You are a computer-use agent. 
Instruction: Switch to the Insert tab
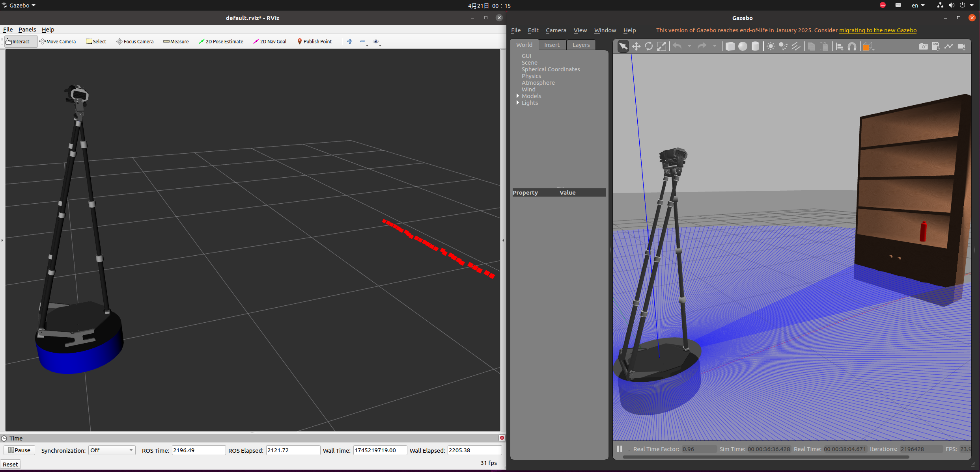[552, 45]
